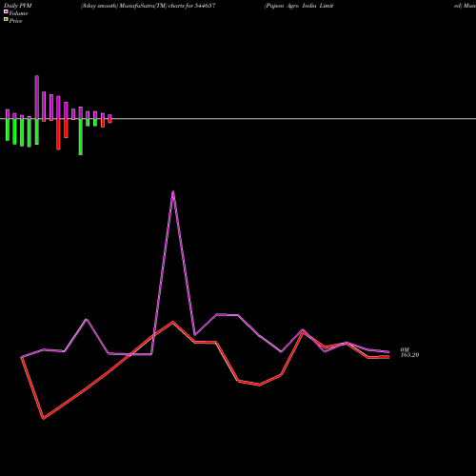Click the '165.20' price value label
This screenshot has width=476, height=476.
click(x=409, y=355)
